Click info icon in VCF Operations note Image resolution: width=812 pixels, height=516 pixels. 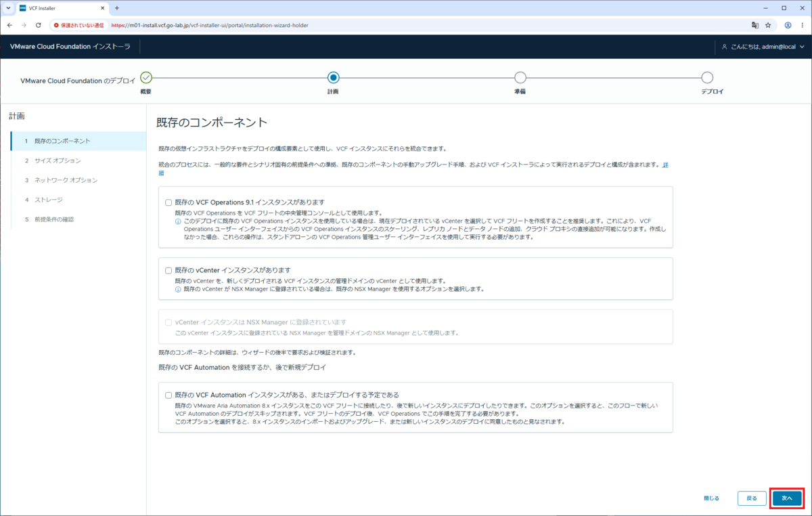(x=178, y=221)
